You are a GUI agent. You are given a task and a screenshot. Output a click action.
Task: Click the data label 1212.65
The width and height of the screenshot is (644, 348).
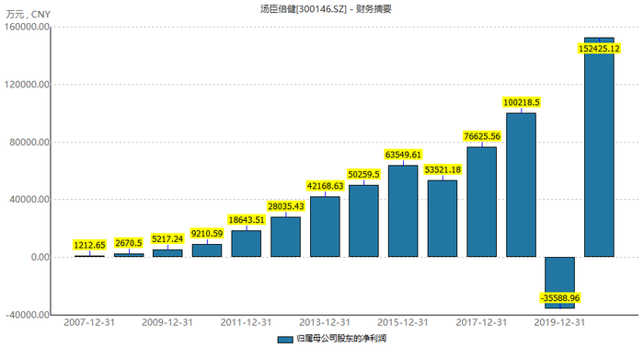[89, 245]
